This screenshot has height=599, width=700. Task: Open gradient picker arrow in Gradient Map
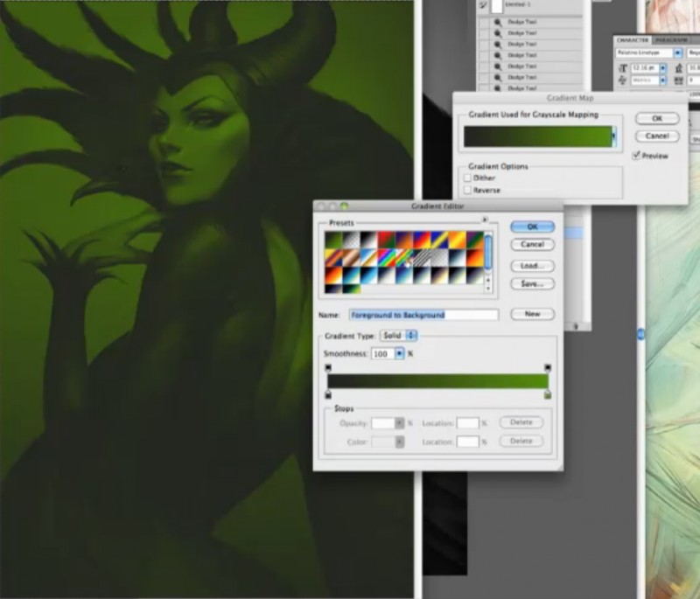click(x=614, y=136)
